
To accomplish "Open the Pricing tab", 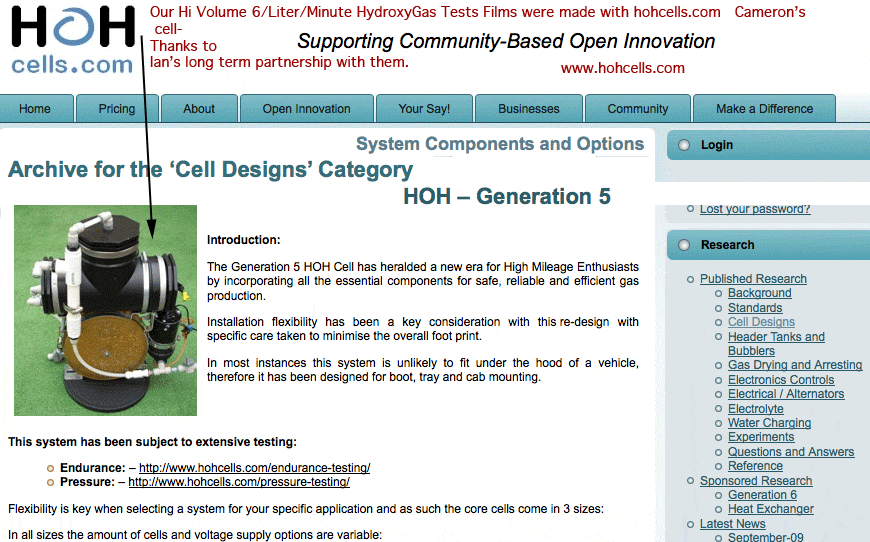I will coord(117,109).
